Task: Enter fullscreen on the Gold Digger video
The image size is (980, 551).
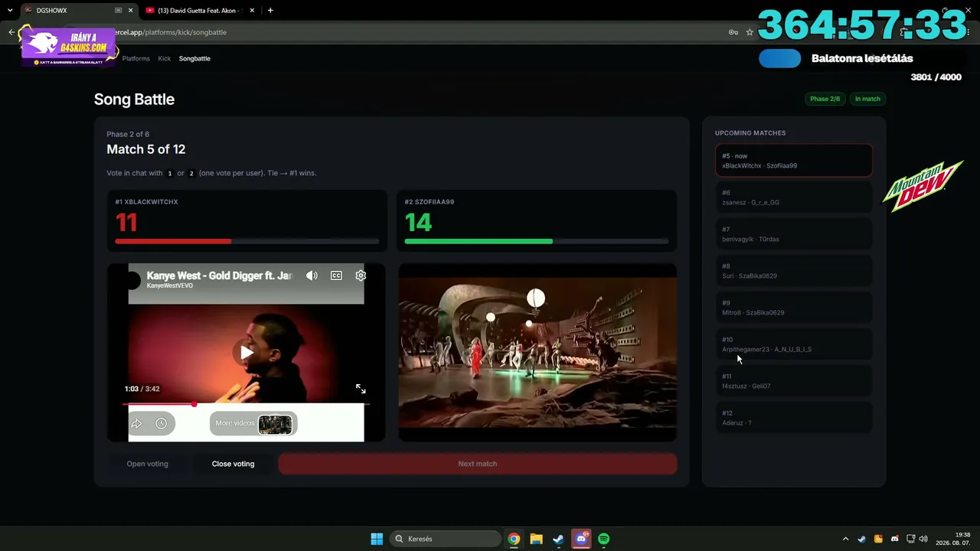Action: coord(361,389)
